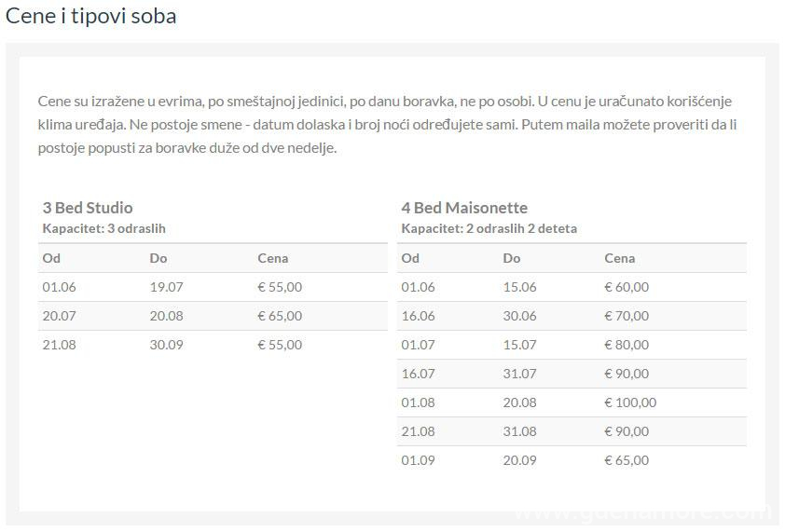785x532 pixels.
Task: Click the 'Cena' header in 4 Bed Maisonette table
Action: coord(620,258)
